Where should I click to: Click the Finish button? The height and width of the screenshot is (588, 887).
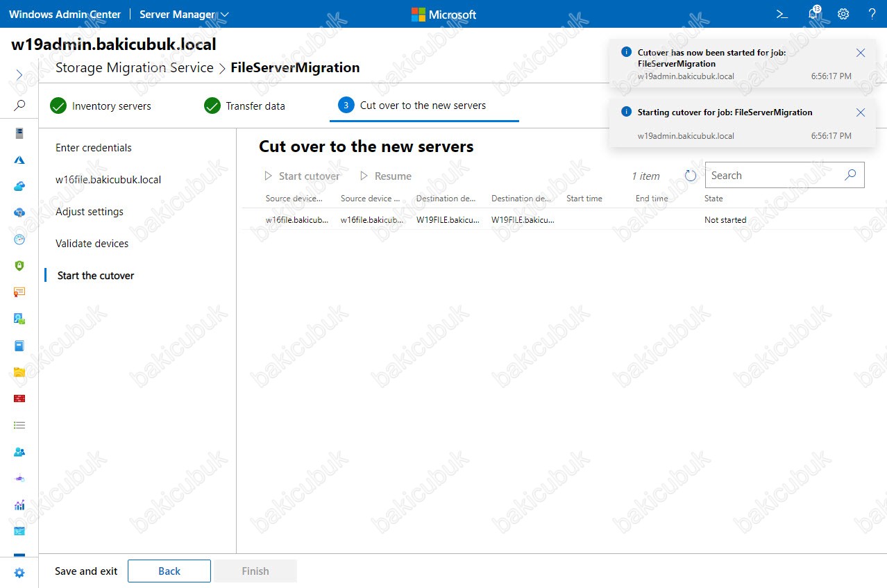(x=255, y=571)
